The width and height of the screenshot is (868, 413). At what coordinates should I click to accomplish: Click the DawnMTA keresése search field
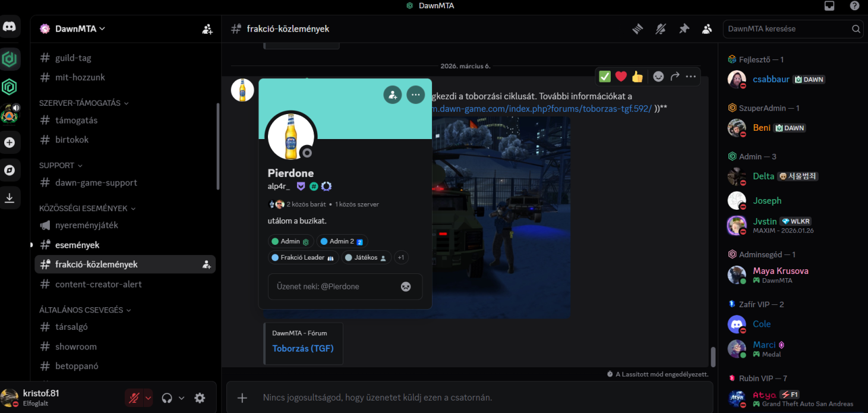click(787, 29)
